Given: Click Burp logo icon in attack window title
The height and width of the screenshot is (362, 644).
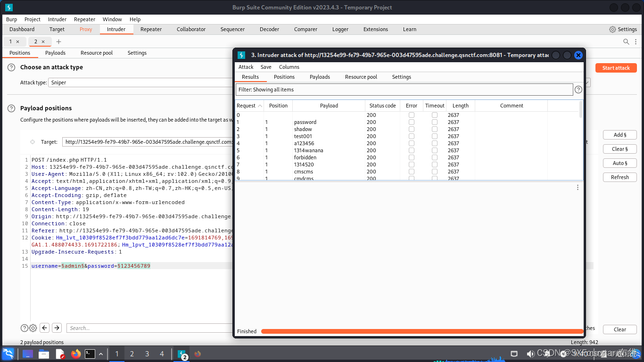Looking at the screenshot, I should (241, 55).
